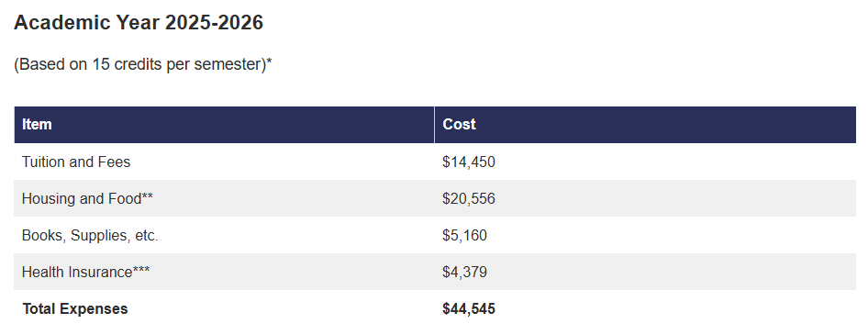Click the double asterisk after Housing and Food
This screenshot has width=868, height=335.
click(x=147, y=195)
